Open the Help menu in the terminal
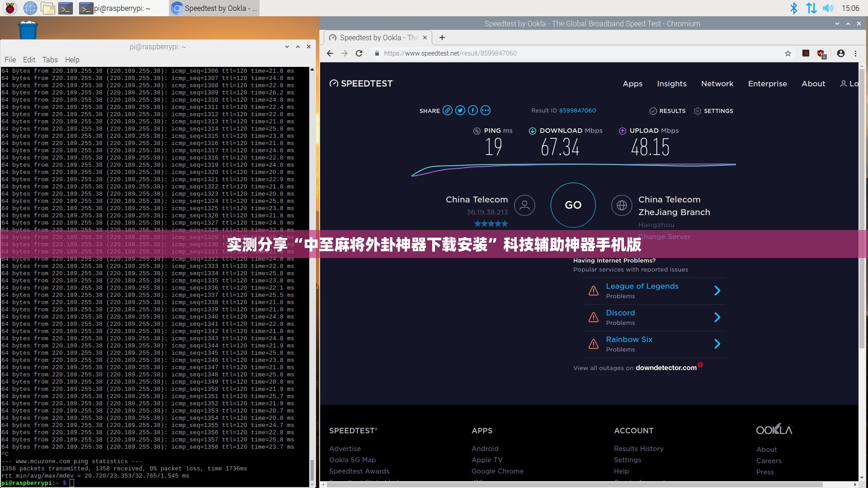The width and height of the screenshot is (868, 488). click(x=72, y=60)
